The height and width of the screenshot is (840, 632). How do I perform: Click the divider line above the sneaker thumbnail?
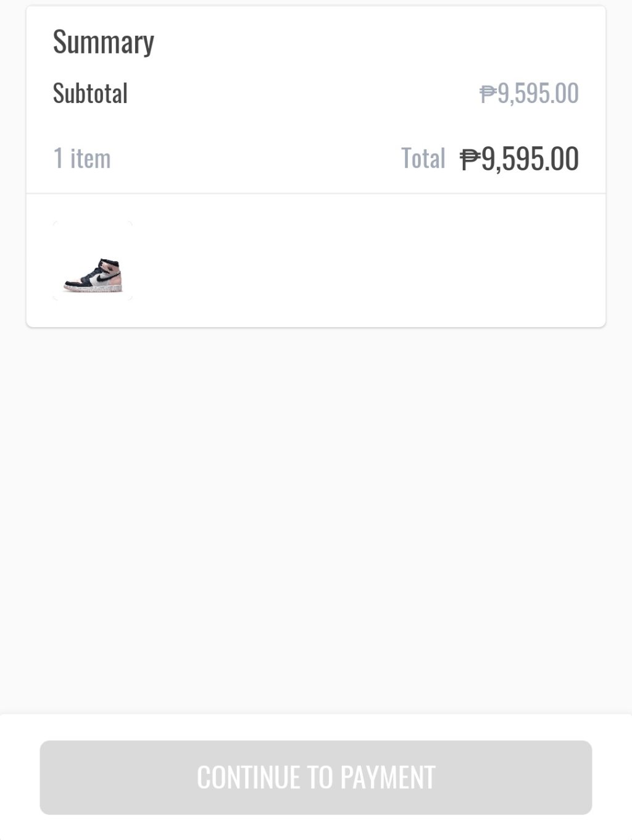pyautogui.click(x=315, y=194)
